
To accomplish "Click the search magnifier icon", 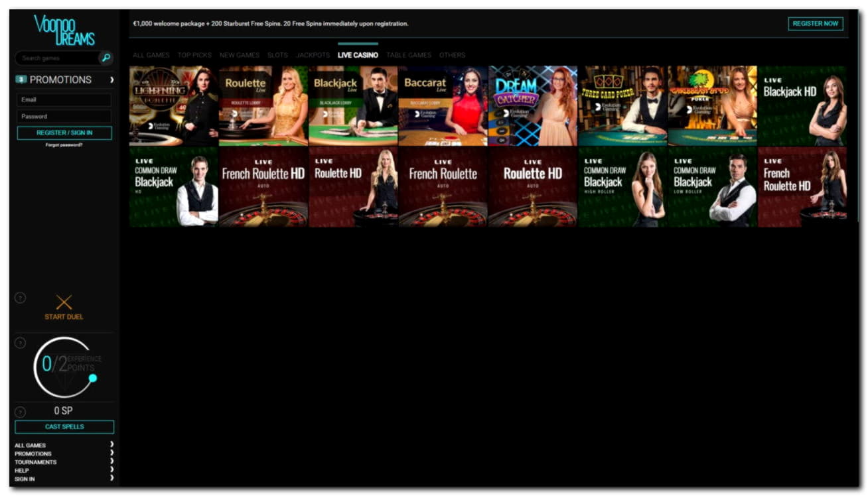I will coord(106,58).
